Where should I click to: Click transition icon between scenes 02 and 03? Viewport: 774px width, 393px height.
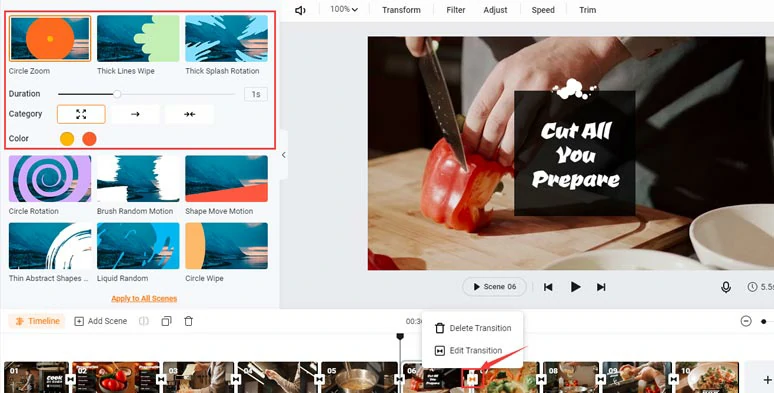161,379
